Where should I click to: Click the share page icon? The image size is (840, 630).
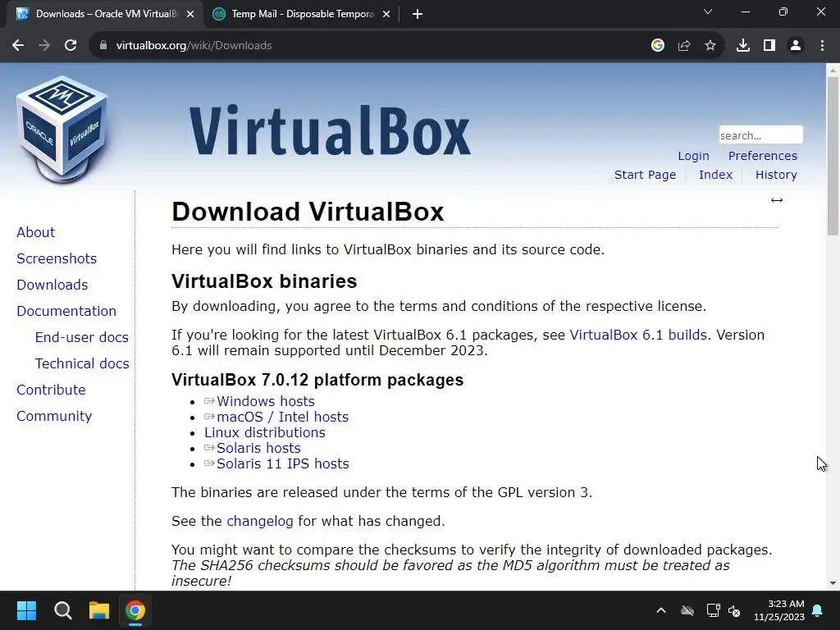[x=684, y=46]
